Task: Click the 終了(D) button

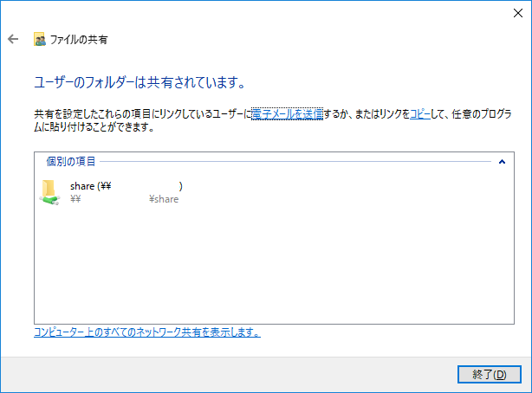Action: [489, 374]
